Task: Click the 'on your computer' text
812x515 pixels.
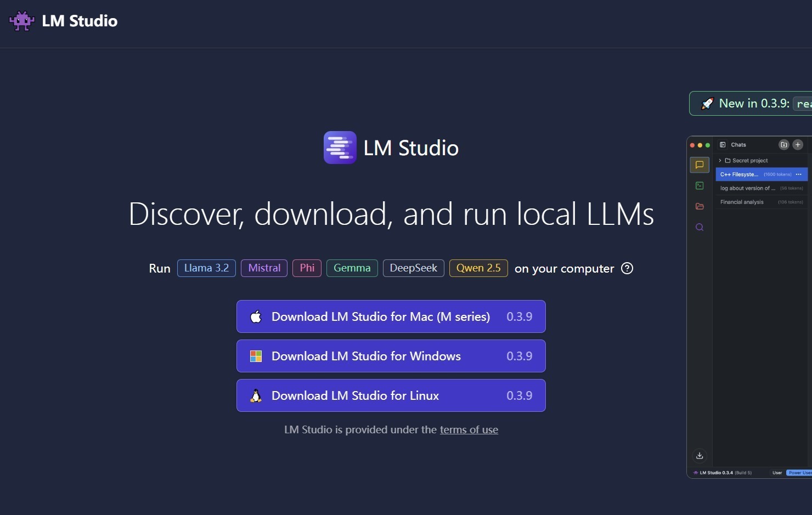Action: coord(564,269)
